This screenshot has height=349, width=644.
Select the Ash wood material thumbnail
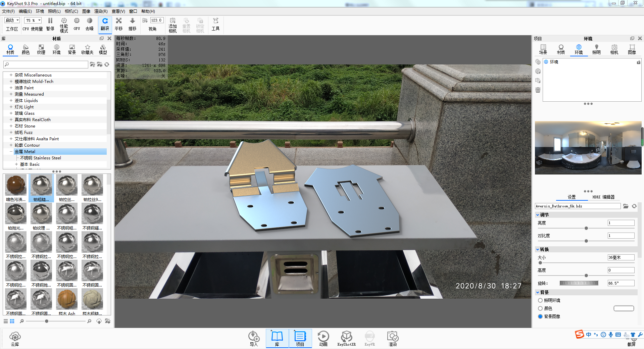pyautogui.click(x=67, y=299)
